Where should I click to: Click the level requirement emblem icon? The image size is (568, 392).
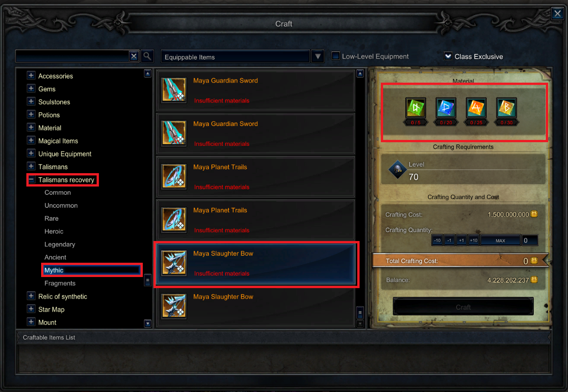click(397, 170)
